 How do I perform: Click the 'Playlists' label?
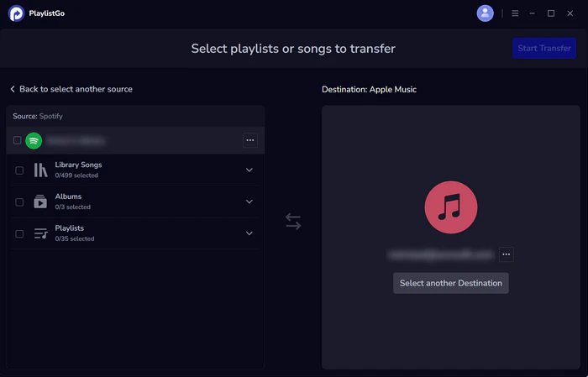coord(70,228)
